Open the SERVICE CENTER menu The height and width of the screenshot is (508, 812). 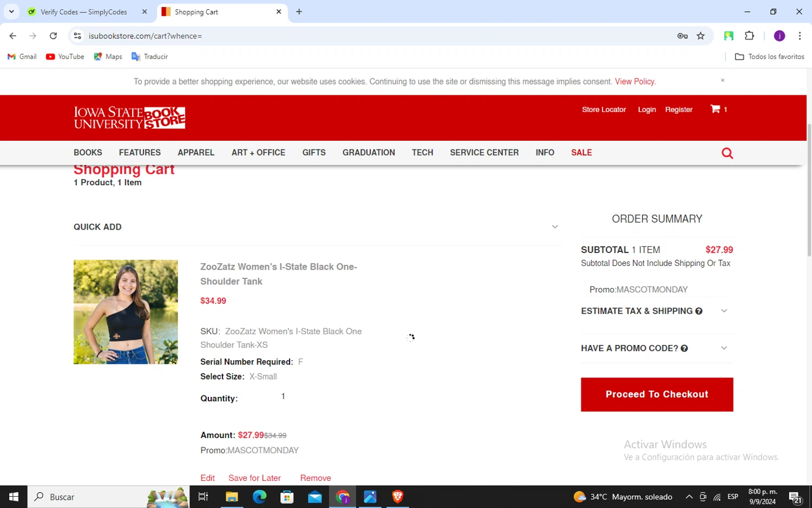484,152
